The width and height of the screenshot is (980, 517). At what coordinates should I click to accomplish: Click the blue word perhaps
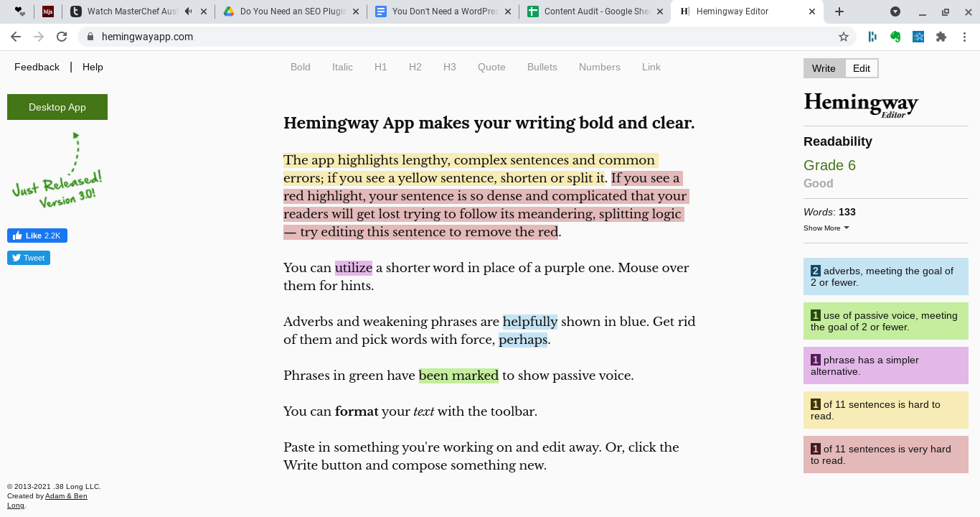point(523,340)
